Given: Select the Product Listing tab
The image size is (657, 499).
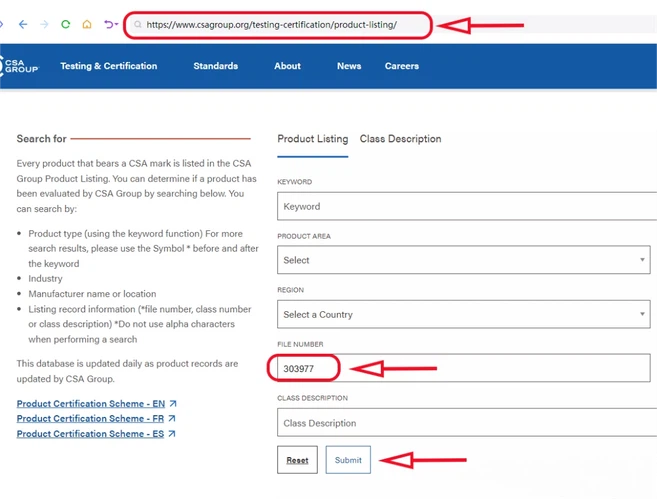Looking at the screenshot, I should [x=313, y=139].
